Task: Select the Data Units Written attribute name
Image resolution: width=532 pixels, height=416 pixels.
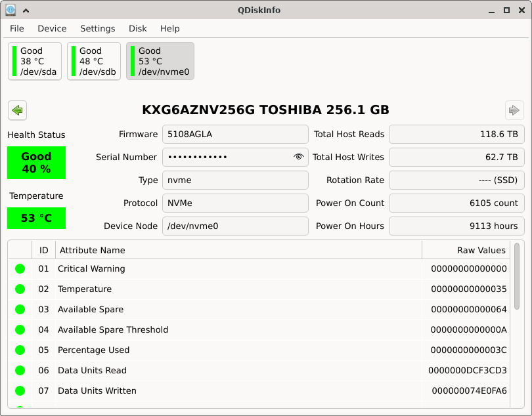Action: click(x=97, y=391)
